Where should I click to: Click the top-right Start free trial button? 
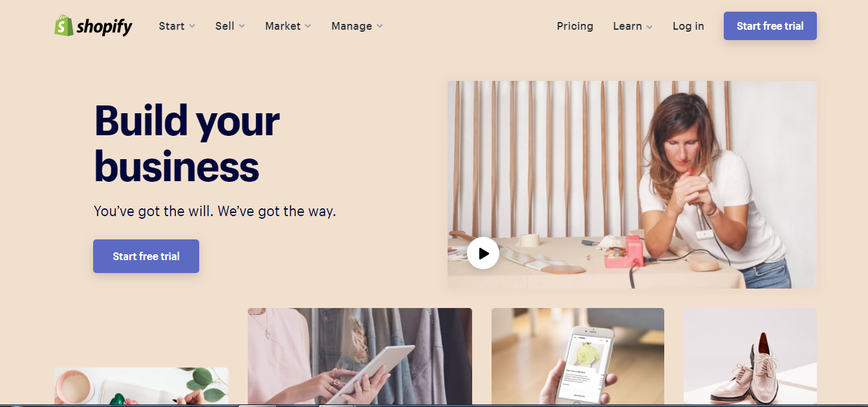770,26
